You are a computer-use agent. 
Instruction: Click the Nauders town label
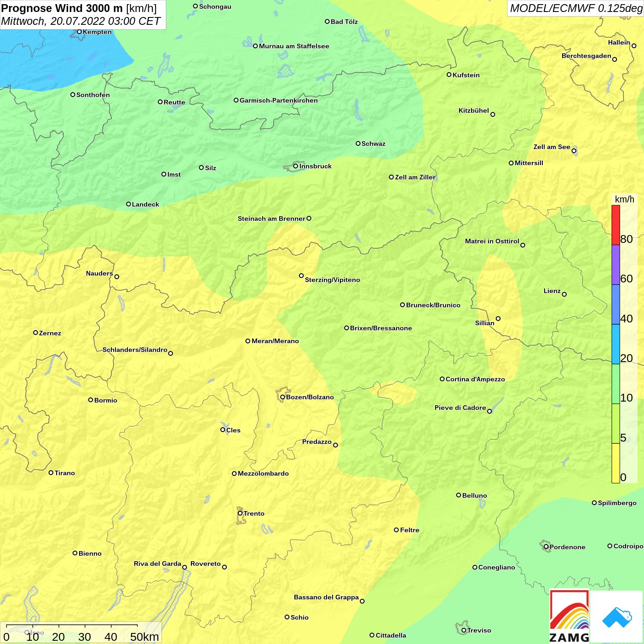(99, 273)
